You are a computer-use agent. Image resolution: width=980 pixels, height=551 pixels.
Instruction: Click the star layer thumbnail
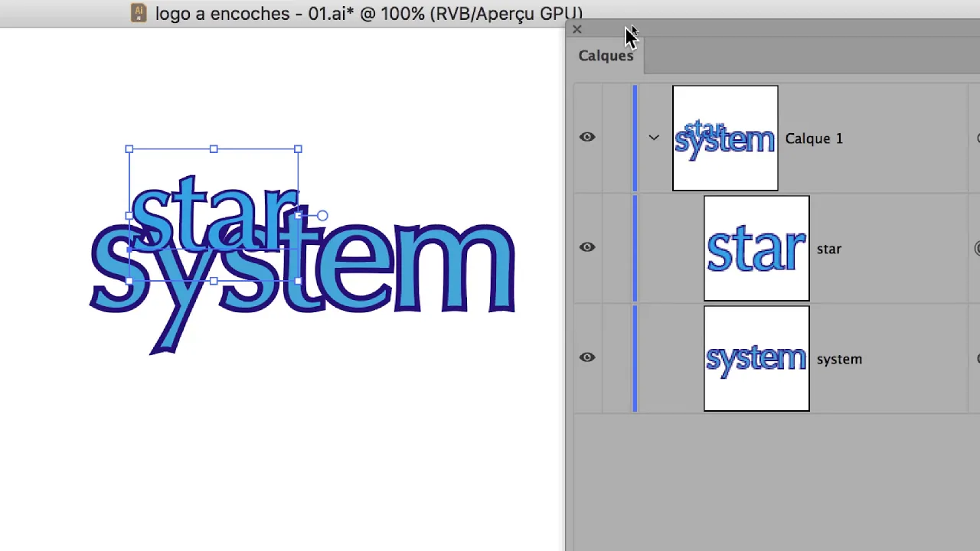pyautogui.click(x=756, y=248)
